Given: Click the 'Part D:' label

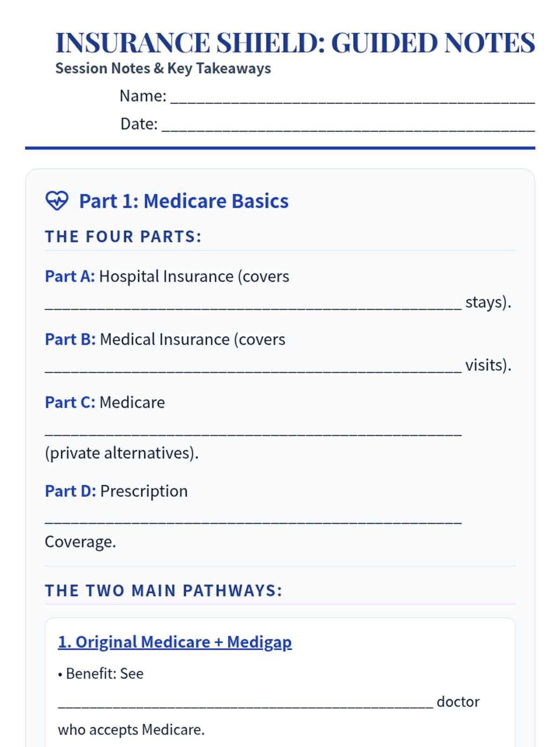Looking at the screenshot, I should [x=70, y=491].
